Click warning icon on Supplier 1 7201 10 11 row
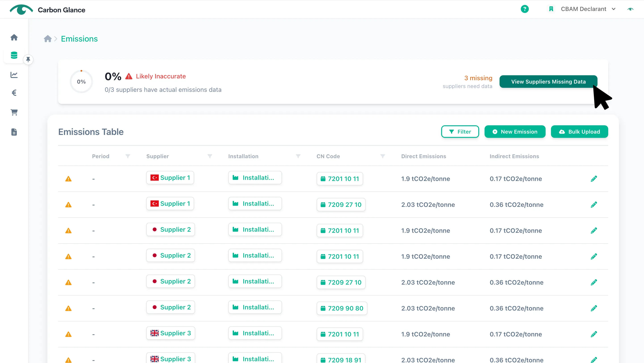 [68, 179]
